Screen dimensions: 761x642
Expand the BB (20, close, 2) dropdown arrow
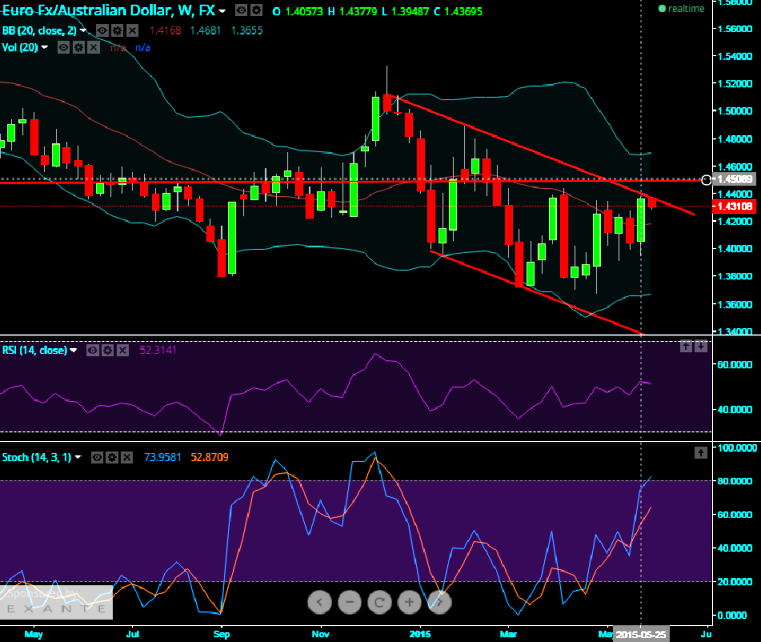click(83, 31)
